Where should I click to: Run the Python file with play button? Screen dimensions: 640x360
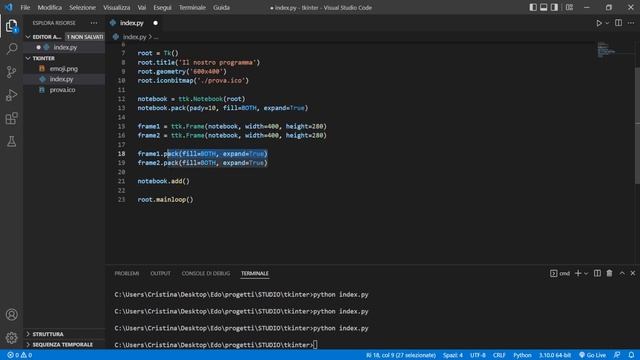coord(599,23)
